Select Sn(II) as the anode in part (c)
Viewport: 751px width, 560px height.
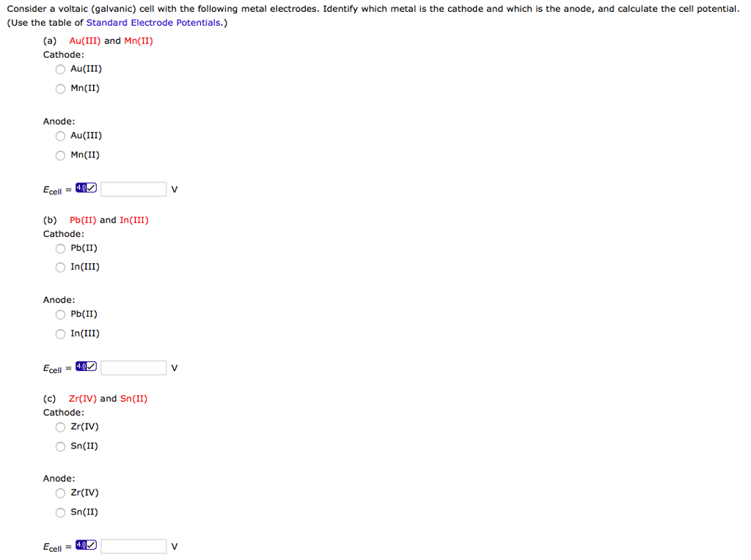click(x=60, y=512)
